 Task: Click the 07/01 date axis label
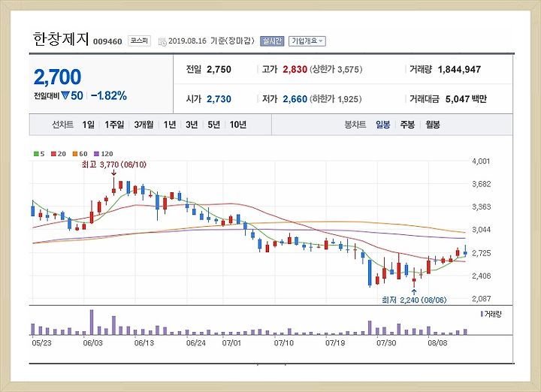coord(231,343)
